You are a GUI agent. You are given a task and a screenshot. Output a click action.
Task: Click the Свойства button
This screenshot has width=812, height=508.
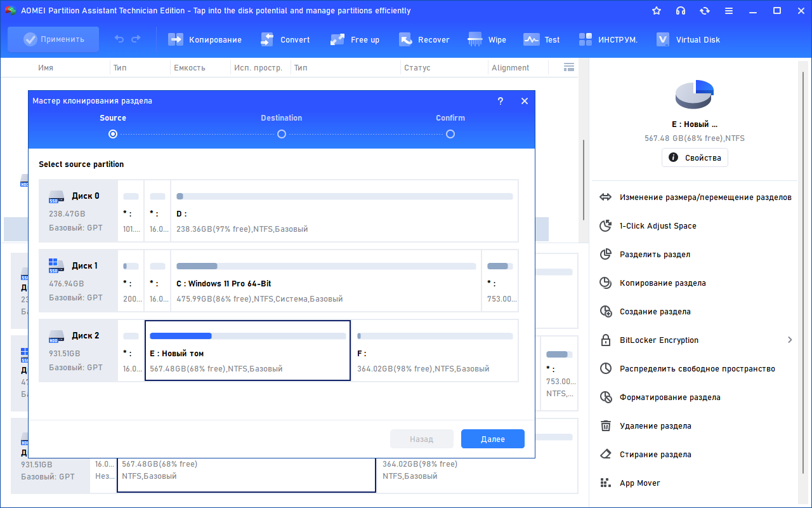pos(695,157)
